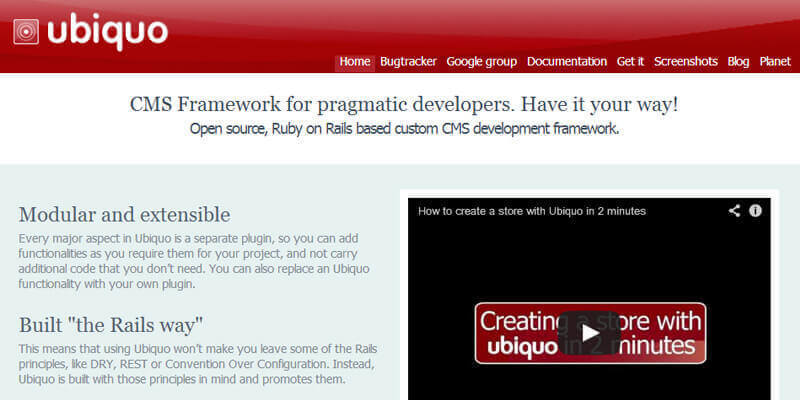The width and height of the screenshot is (800, 400).
Task: Click the 'Modular and extensible' heading
Action: [x=124, y=215]
